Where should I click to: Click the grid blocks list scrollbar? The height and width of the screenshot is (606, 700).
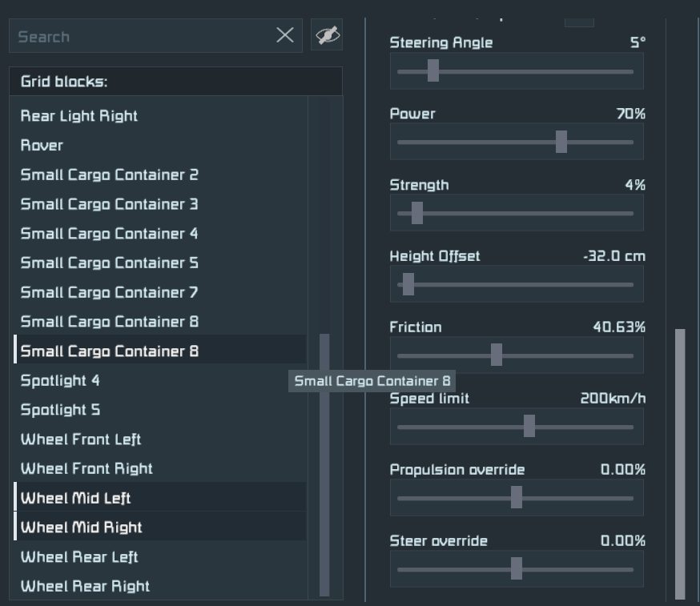[324, 464]
